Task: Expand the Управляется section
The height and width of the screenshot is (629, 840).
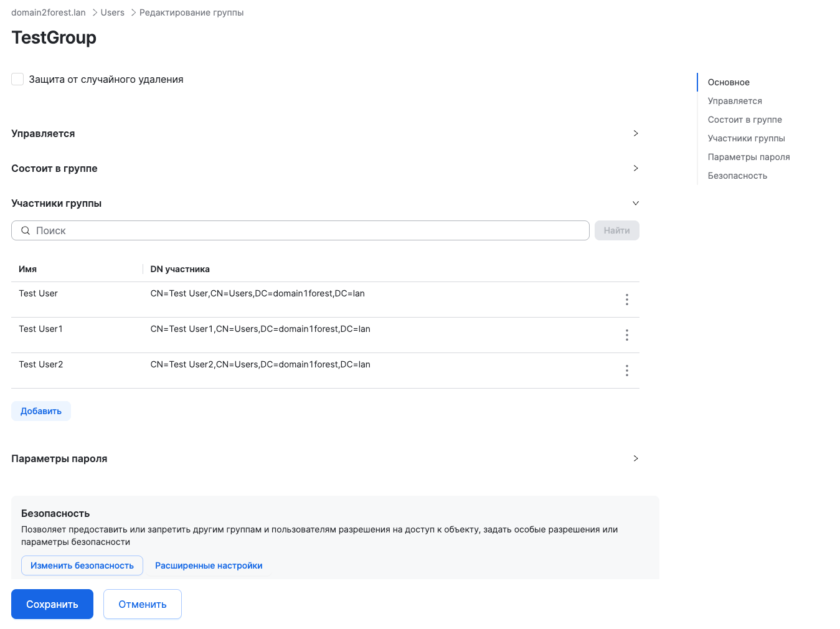Action: point(635,133)
